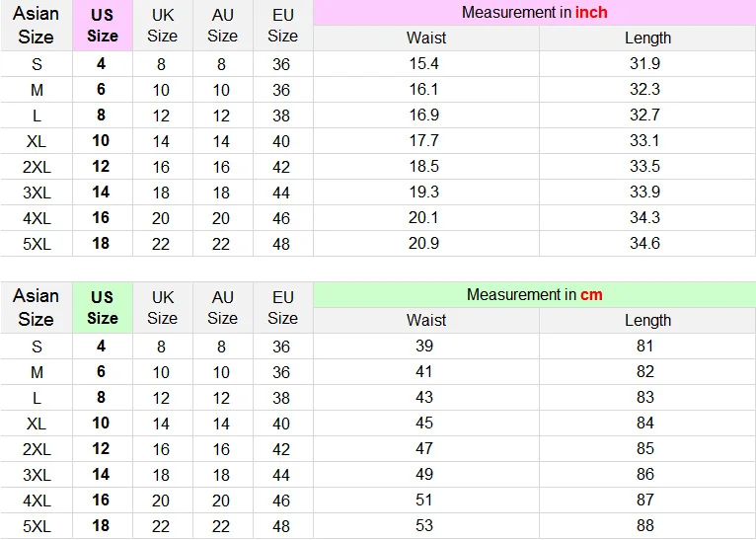The height and width of the screenshot is (540, 756).
Task: Select the 5XL row label in the top table
Action: click(37, 244)
